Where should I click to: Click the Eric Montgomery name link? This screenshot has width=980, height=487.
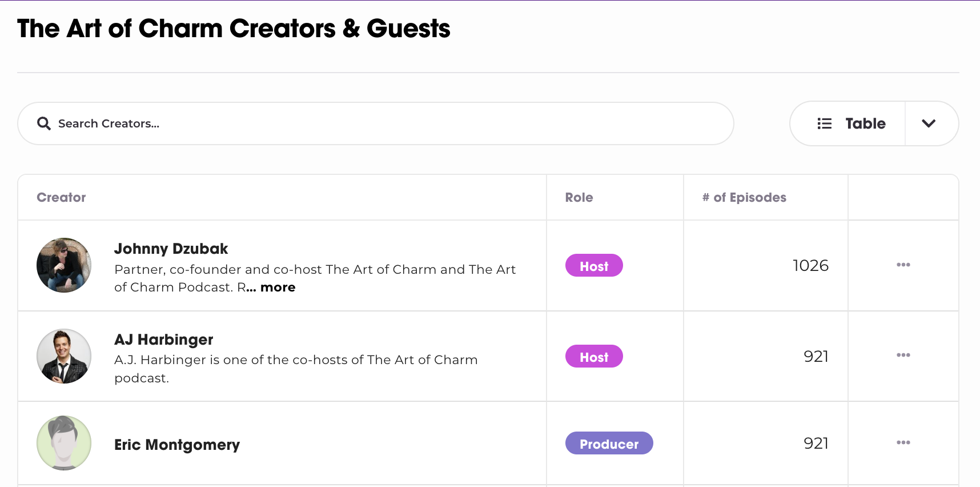point(177,444)
